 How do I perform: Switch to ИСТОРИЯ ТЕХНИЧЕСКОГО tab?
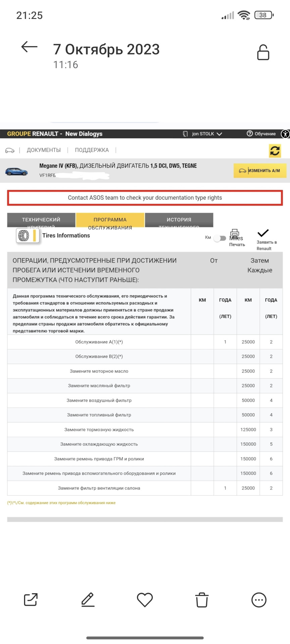[179, 220]
